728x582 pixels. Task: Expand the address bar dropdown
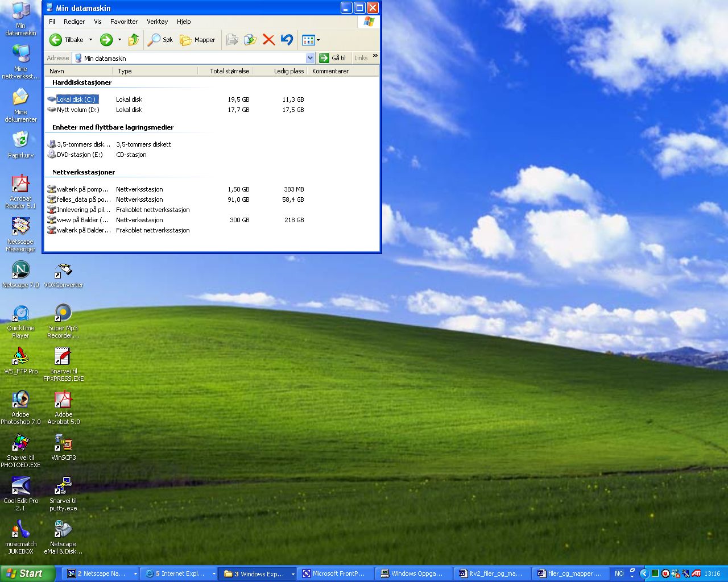[x=310, y=58]
